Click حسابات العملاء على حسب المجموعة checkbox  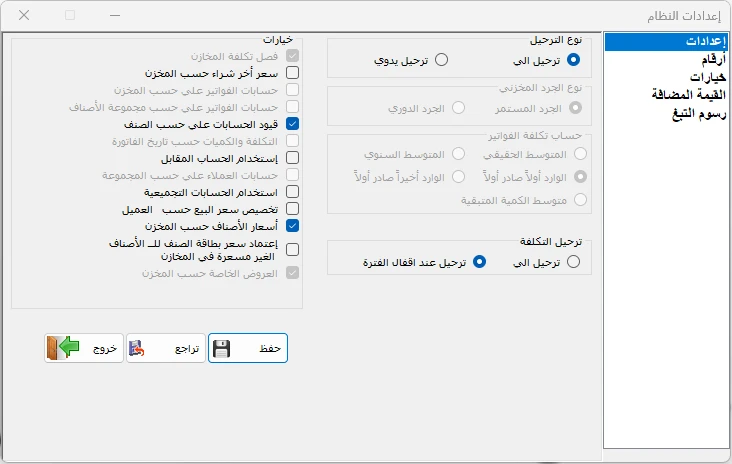pos(292,175)
